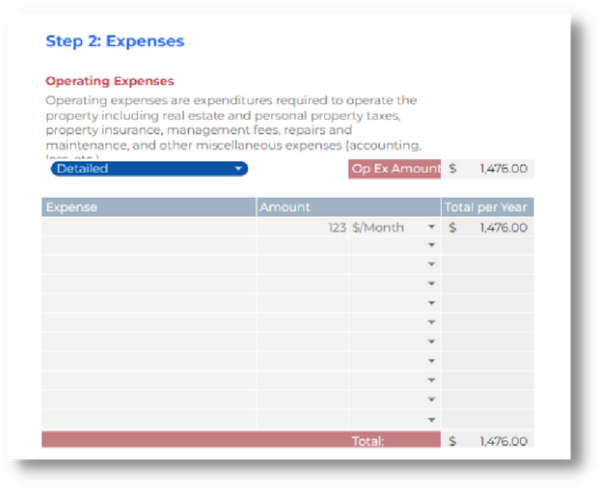Select the first empty Expense name cell
The width and height of the screenshot is (600, 490).
click(148, 228)
